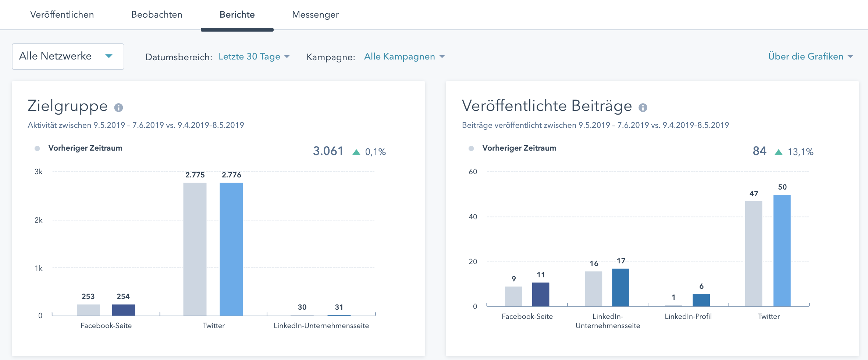Image resolution: width=868 pixels, height=360 pixels.
Task: Click info icon beside Veröffentlichte Beiträge
Action: coord(643,108)
